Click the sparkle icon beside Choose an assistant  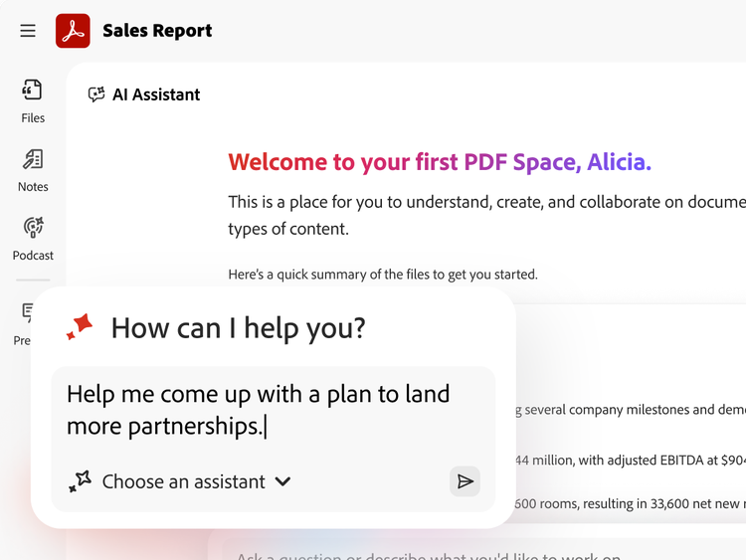point(80,482)
